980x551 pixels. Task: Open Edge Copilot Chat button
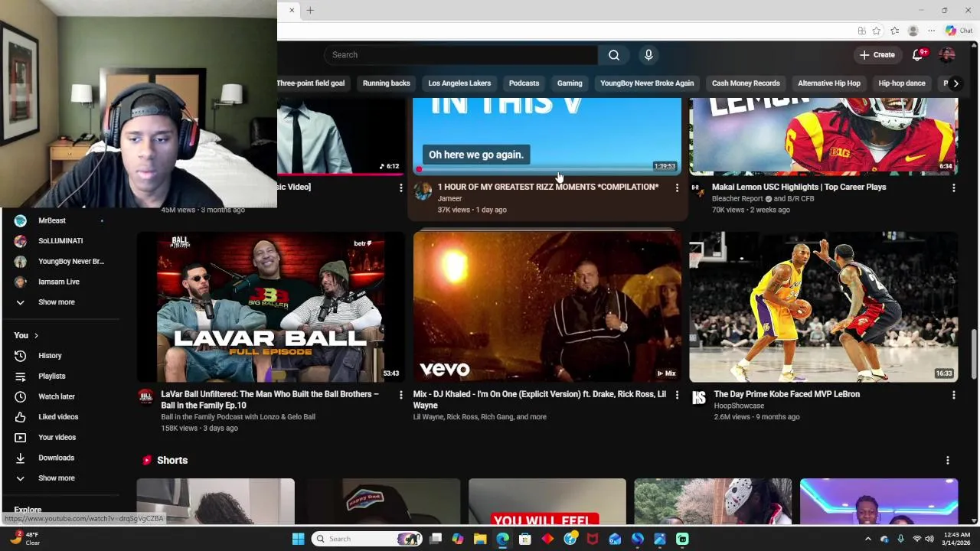pyautogui.click(x=959, y=31)
